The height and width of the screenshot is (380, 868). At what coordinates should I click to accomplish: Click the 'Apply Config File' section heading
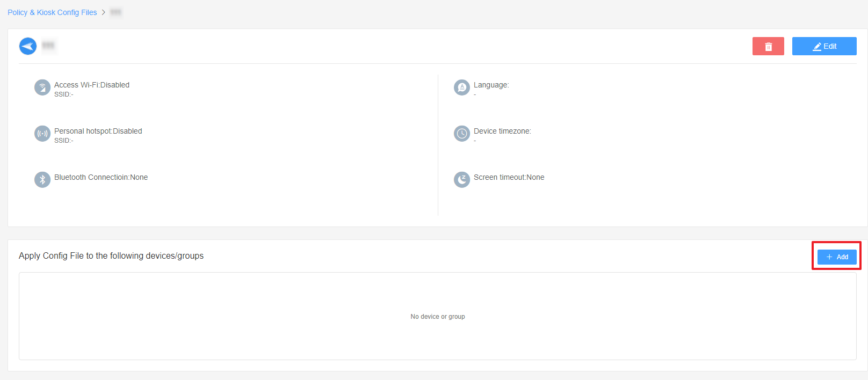pyautogui.click(x=111, y=256)
